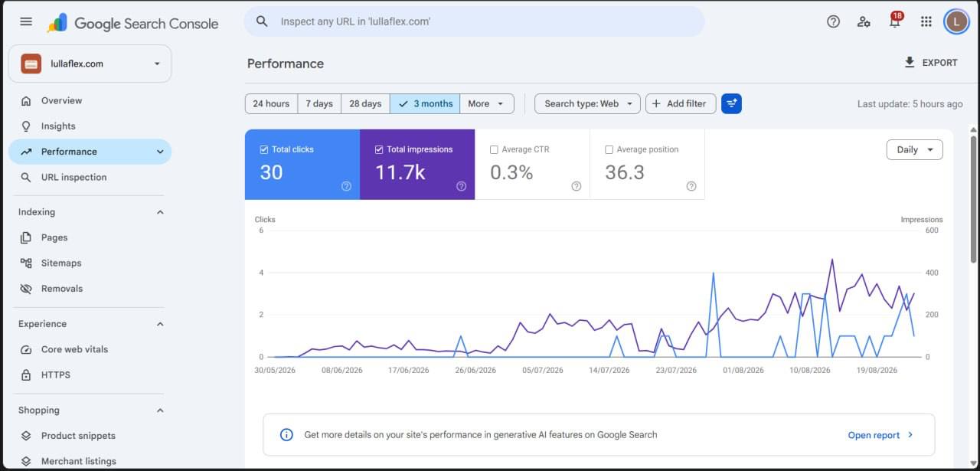Select the 24 hours date range
The height and width of the screenshot is (471, 980).
coord(271,103)
